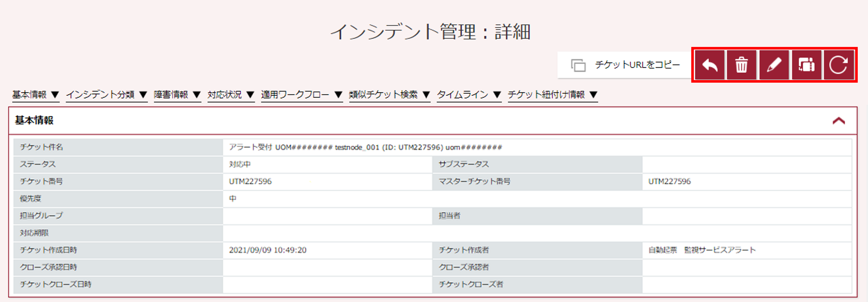868x302 pixels.
Task: Click the クローズ承認日時 label cell
Action: pos(118,267)
